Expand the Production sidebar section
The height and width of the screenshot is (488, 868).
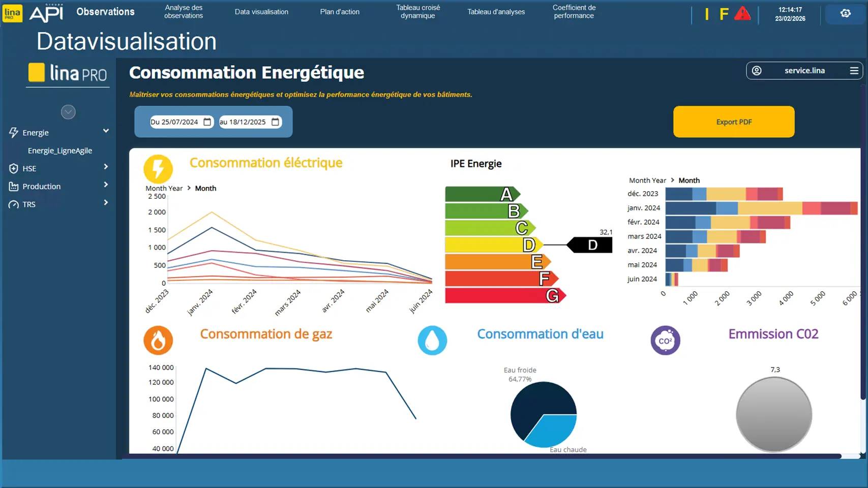point(106,185)
